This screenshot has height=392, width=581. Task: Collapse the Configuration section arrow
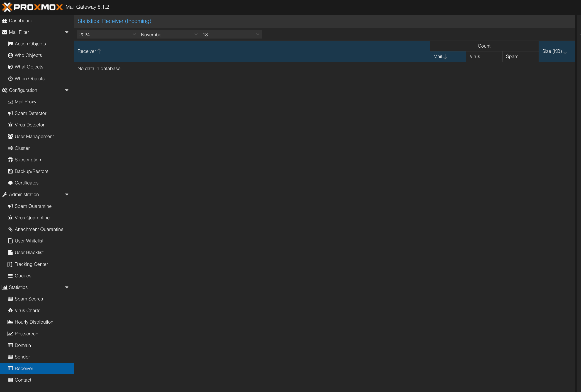click(x=67, y=90)
